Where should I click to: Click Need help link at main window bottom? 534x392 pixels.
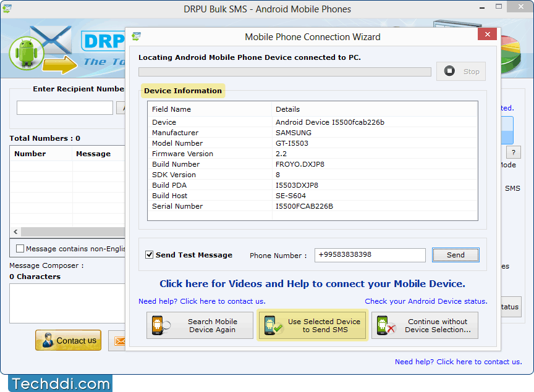pyautogui.click(x=459, y=362)
